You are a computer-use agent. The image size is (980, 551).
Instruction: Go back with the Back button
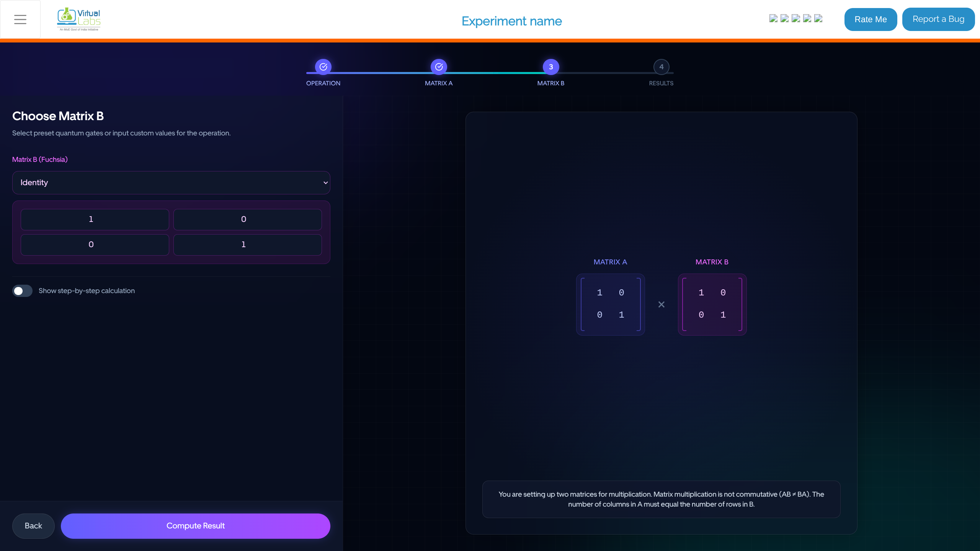coord(33,526)
